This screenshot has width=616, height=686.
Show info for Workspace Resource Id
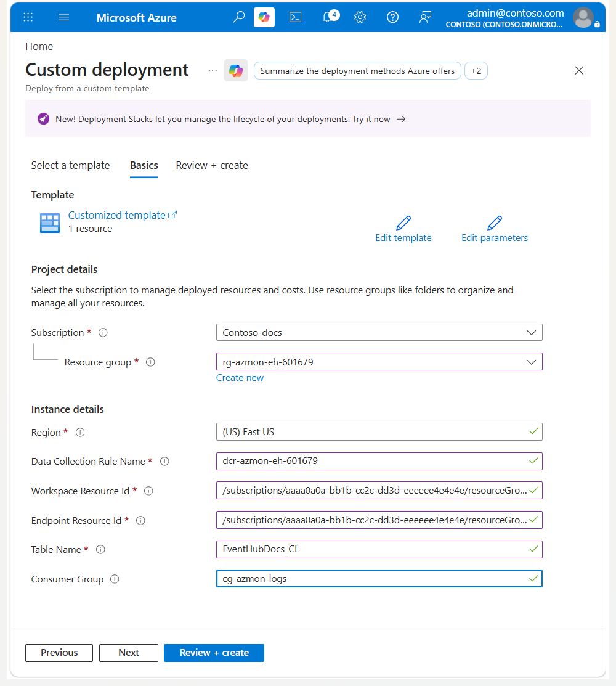[x=148, y=491]
